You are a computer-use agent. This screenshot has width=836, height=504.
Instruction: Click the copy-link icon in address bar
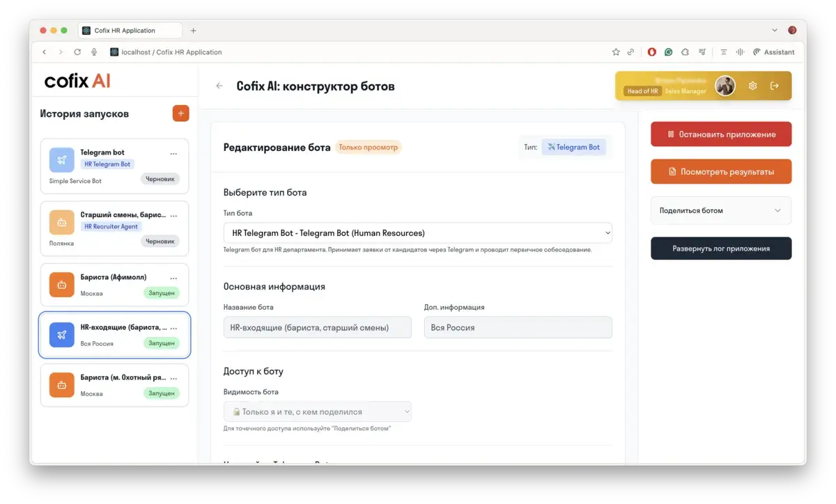click(631, 52)
